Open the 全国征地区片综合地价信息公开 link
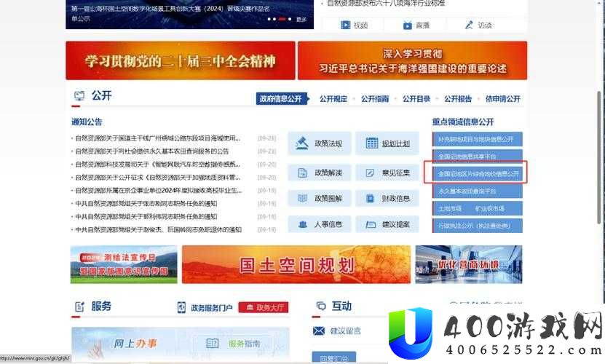 pos(478,174)
